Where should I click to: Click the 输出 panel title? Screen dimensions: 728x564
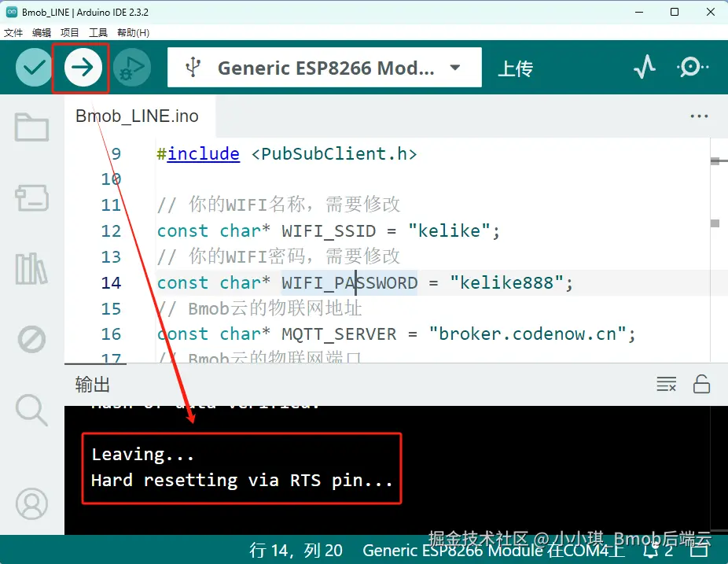coord(93,385)
